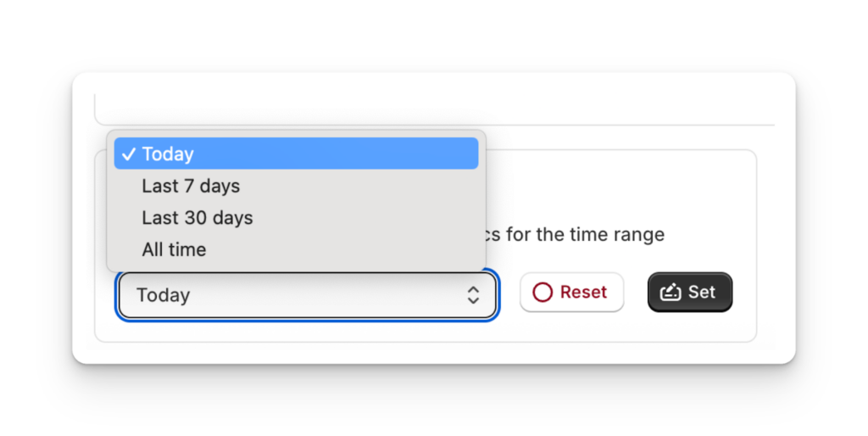Click the number 30 in "Last 30 days"

196,218
